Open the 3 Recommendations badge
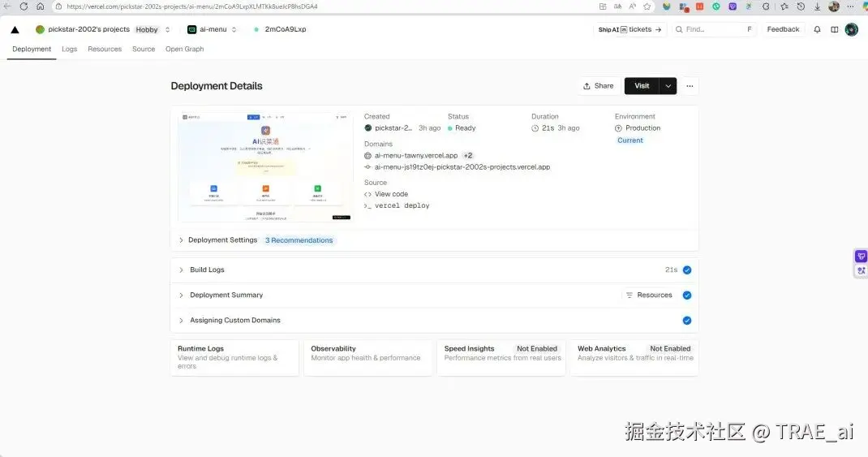Screen dimensions: 868x457 coord(299,240)
